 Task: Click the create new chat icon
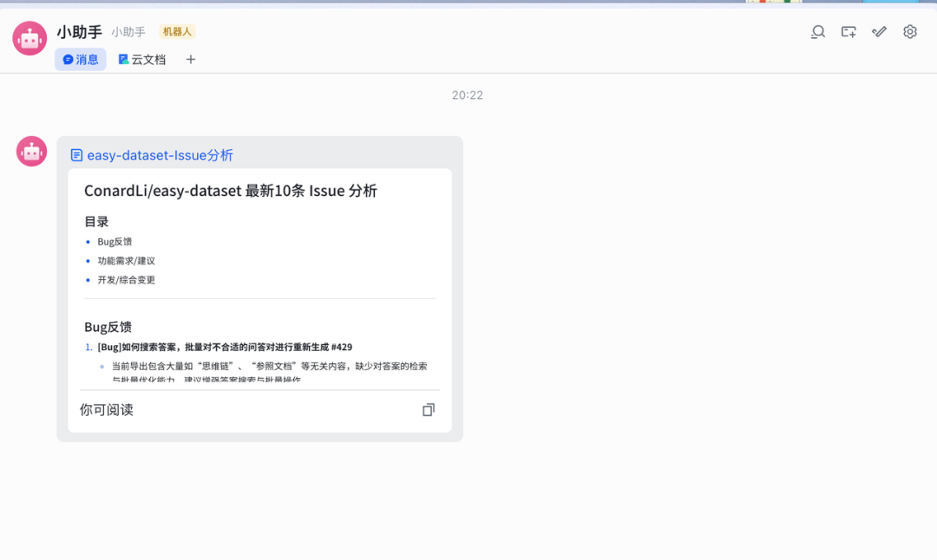pos(848,31)
